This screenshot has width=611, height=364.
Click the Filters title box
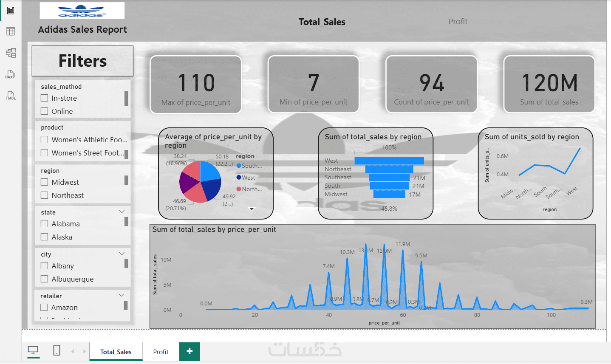tap(82, 61)
